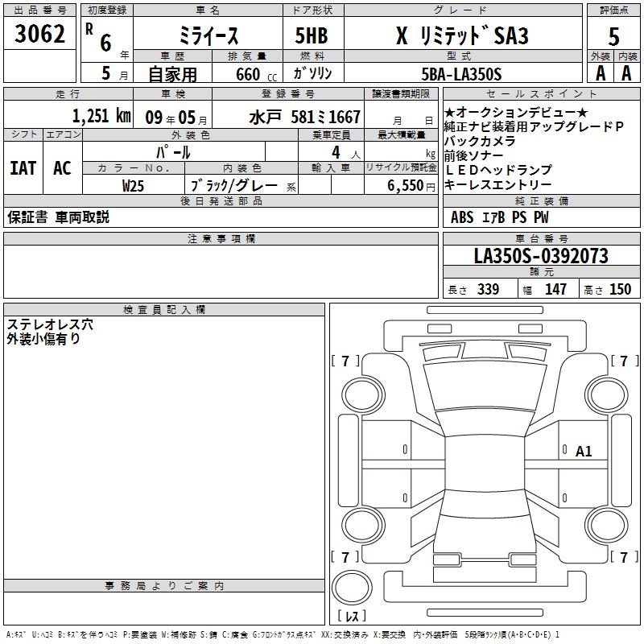
Task: Click width value 147
Action: (x=555, y=290)
